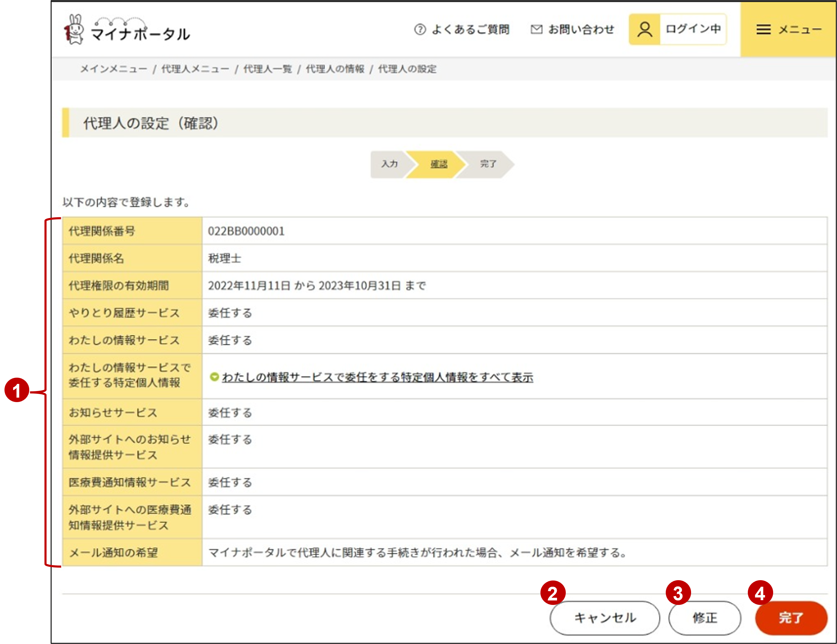Click the お知らせサービス label cell
837x644 pixels.
132,412
